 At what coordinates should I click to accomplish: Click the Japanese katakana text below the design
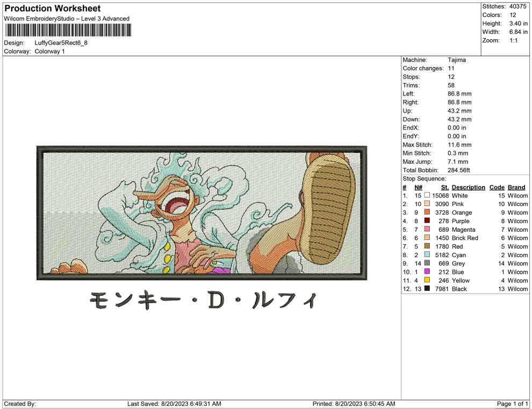pyautogui.click(x=203, y=301)
